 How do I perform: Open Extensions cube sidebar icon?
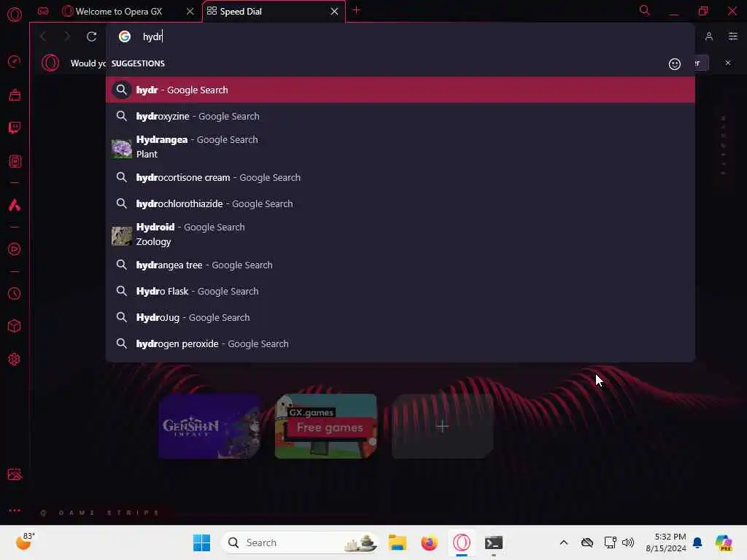pos(15,326)
